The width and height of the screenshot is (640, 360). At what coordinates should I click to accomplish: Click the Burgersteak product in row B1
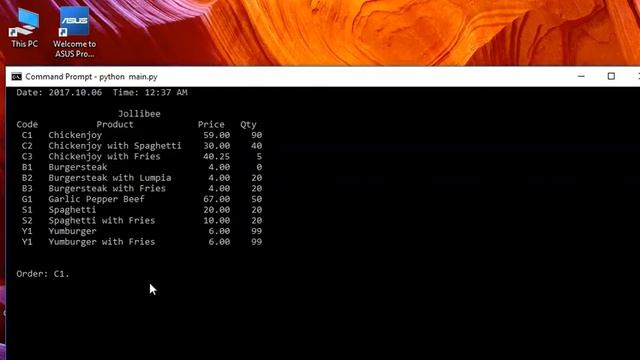click(78, 167)
